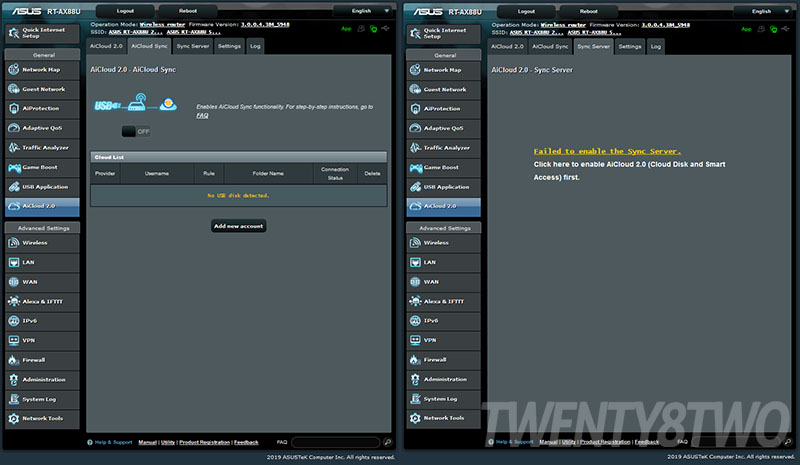This screenshot has width=800, height=465.
Task: Click Reboot button in right window
Action: 588,11
